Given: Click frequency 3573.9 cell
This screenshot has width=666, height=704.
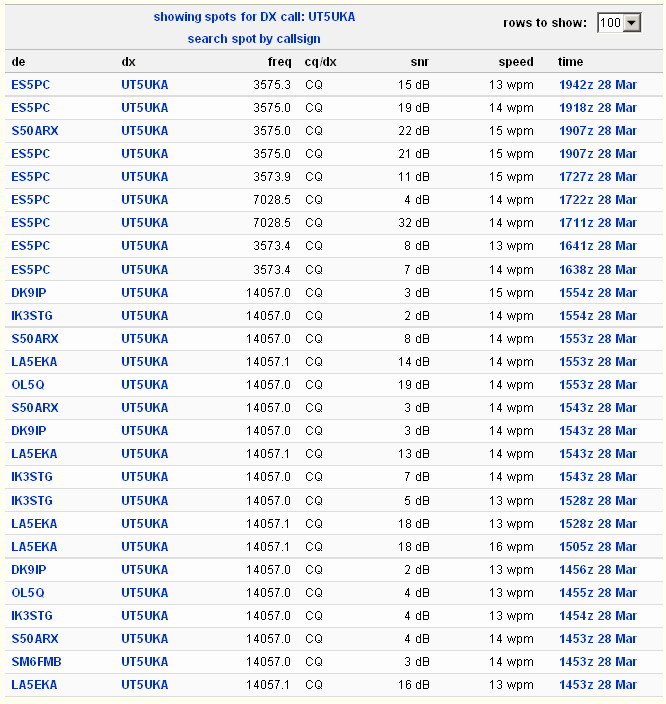Looking at the screenshot, I should (272, 177).
